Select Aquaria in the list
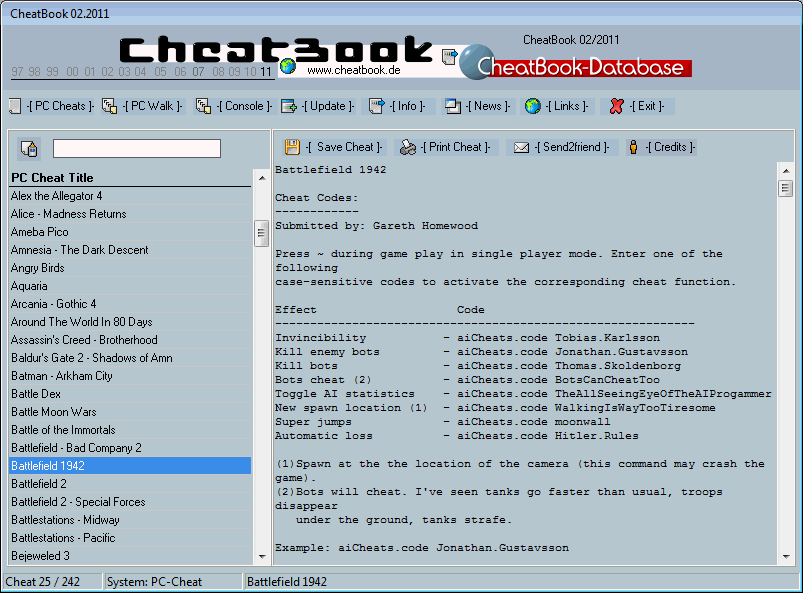The height and width of the screenshot is (593, 803). tap(131, 286)
